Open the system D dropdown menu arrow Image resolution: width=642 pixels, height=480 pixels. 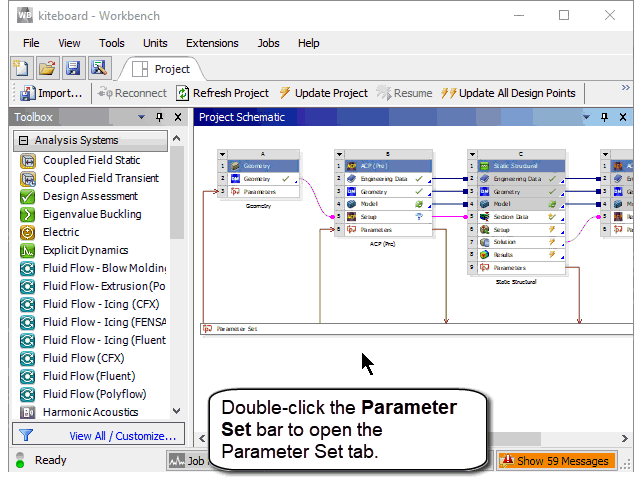(x=605, y=154)
